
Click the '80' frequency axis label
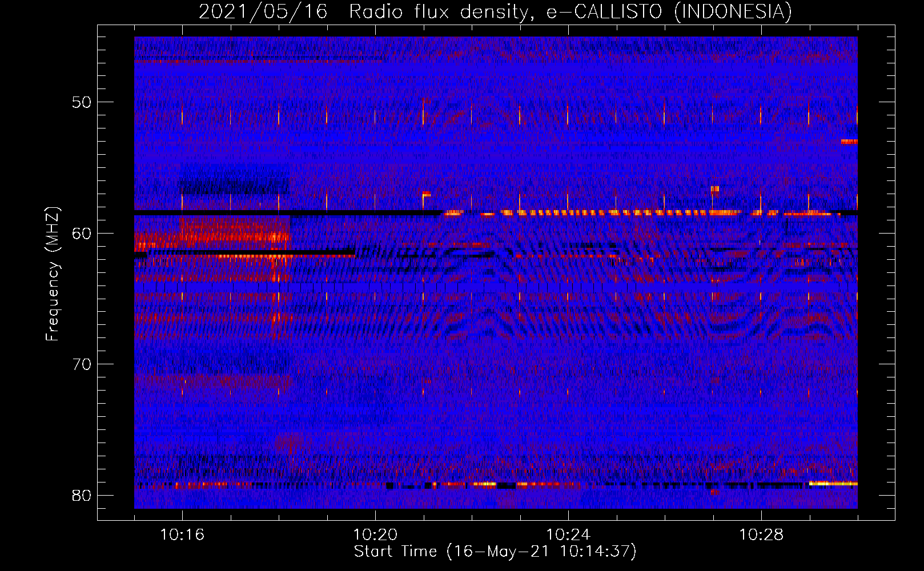[x=82, y=495]
